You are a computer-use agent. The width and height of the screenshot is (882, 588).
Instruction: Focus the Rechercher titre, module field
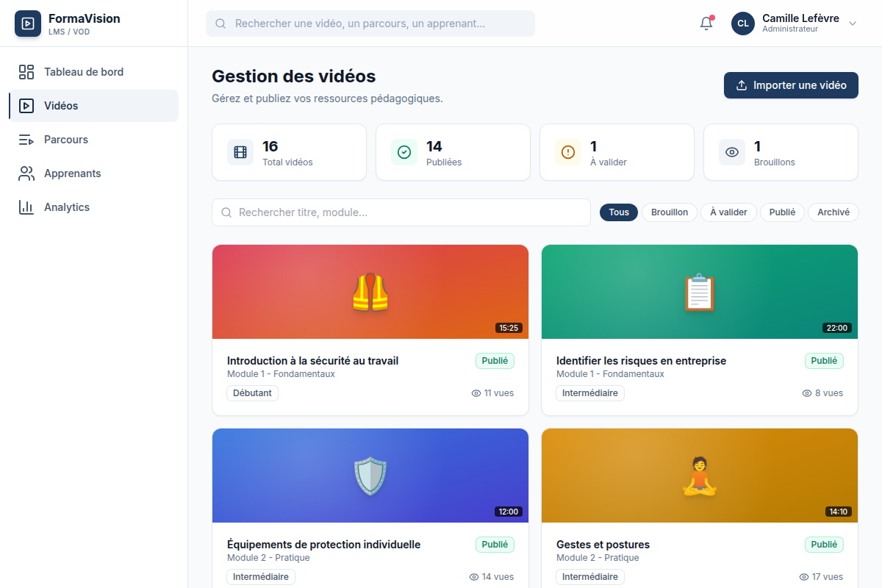point(401,212)
